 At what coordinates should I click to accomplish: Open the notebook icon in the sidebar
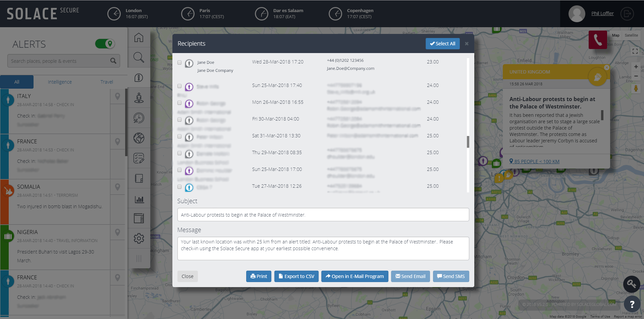click(x=139, y=178)
